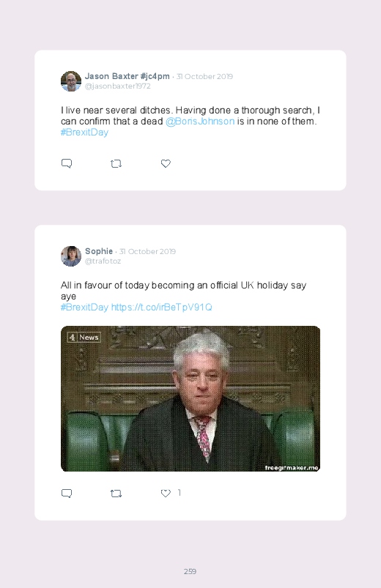Screen dimensions: 381x588
Task: Open #BrexitDay hashtag in Jason's tweet
Action: tap(84, 133)
